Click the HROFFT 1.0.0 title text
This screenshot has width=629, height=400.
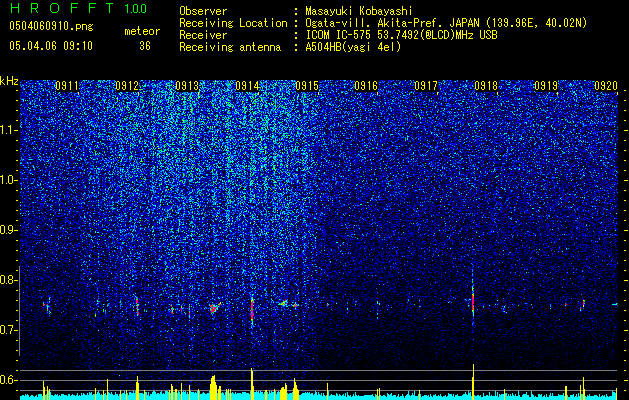(x=78, y=8)
